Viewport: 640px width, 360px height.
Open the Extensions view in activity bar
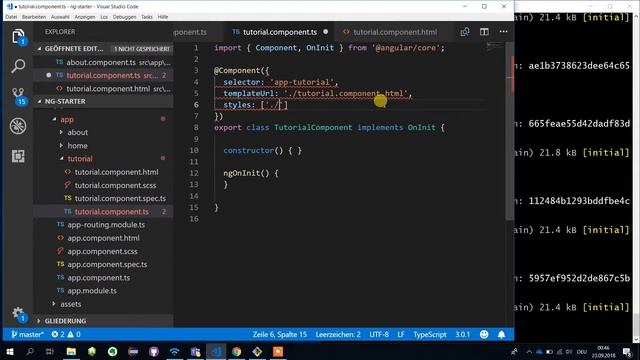tap(18, 156)
